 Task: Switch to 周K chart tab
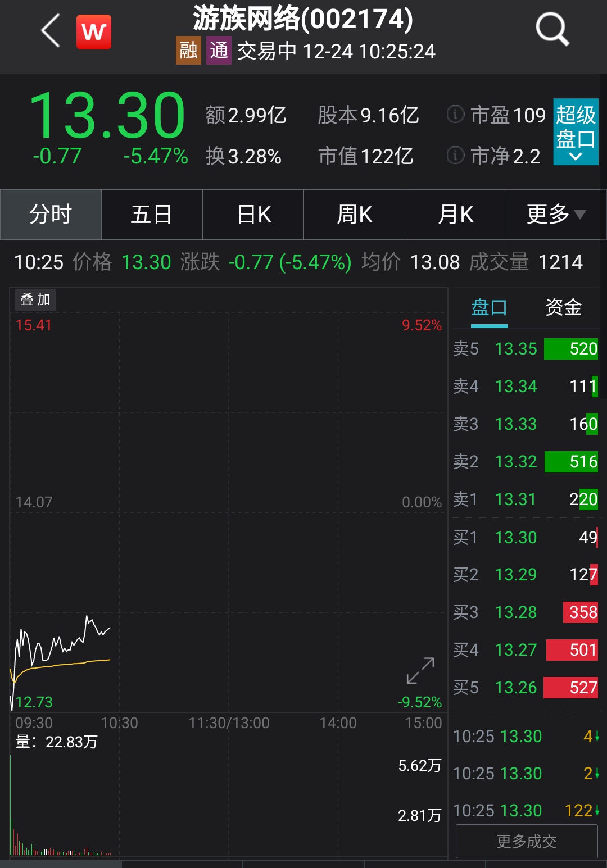[354, 215]
